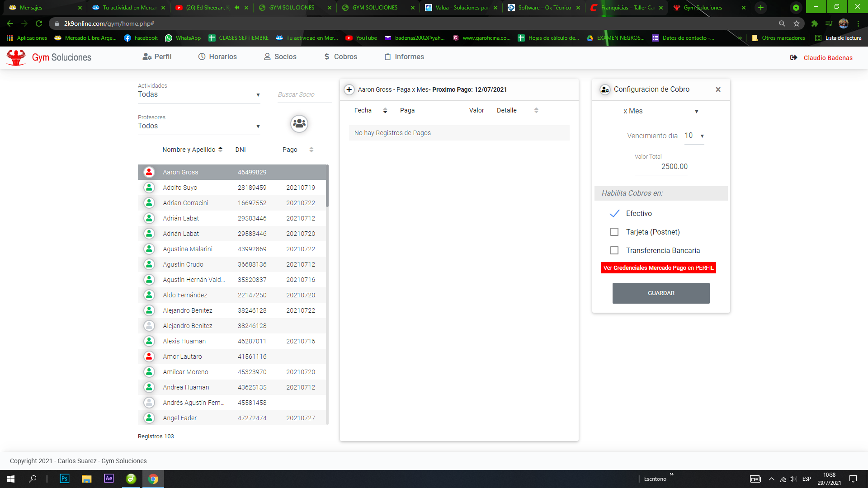The height and width of the screenshot is (488, 868).
Task: Sort by Nombre y Apellido arrow icon
Action: click(221, 150)
